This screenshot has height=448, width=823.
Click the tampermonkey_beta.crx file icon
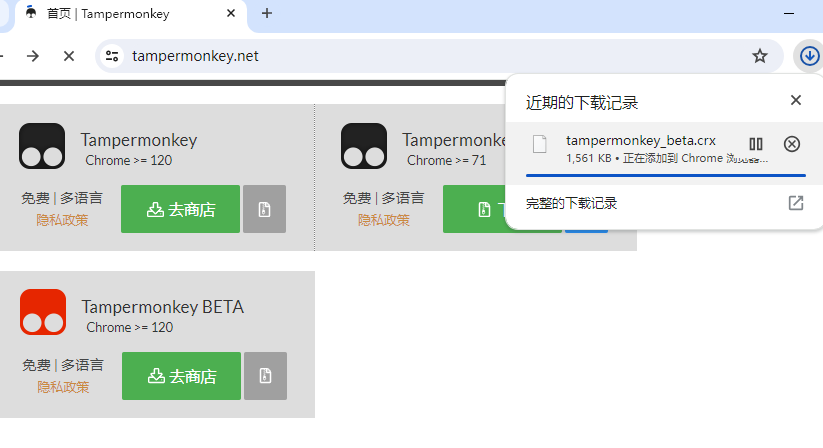pyautogui.click(x=540, y=144)
